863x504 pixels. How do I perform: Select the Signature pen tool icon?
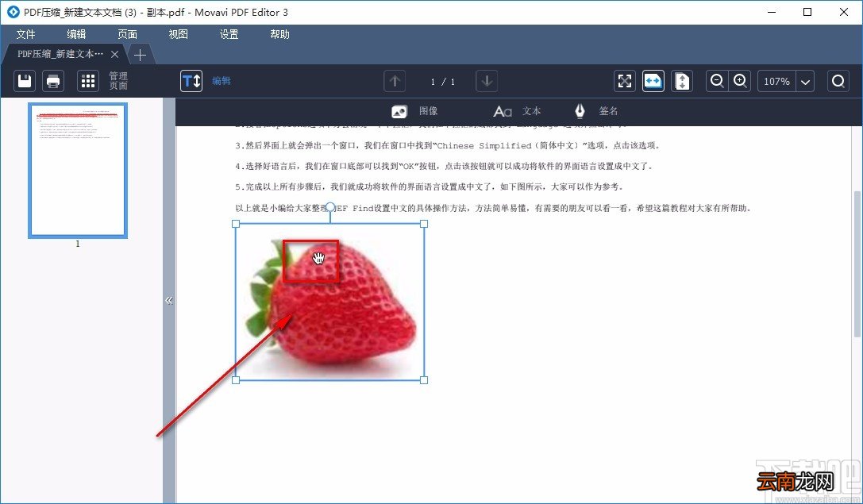pyautogui.click(x=580, y=111)
